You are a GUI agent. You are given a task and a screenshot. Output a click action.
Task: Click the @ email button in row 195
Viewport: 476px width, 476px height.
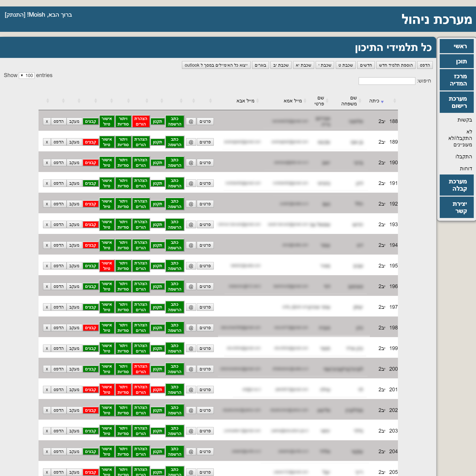(191, 266)
